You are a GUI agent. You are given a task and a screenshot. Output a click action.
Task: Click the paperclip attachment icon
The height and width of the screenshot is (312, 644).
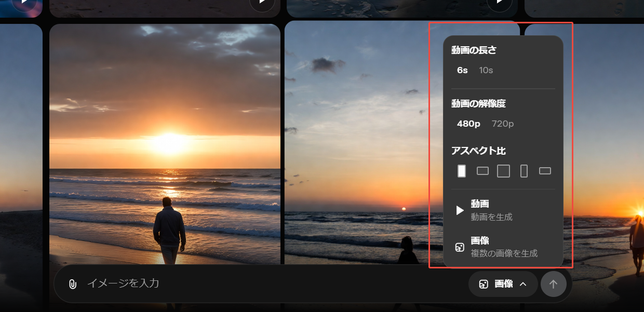72,284
